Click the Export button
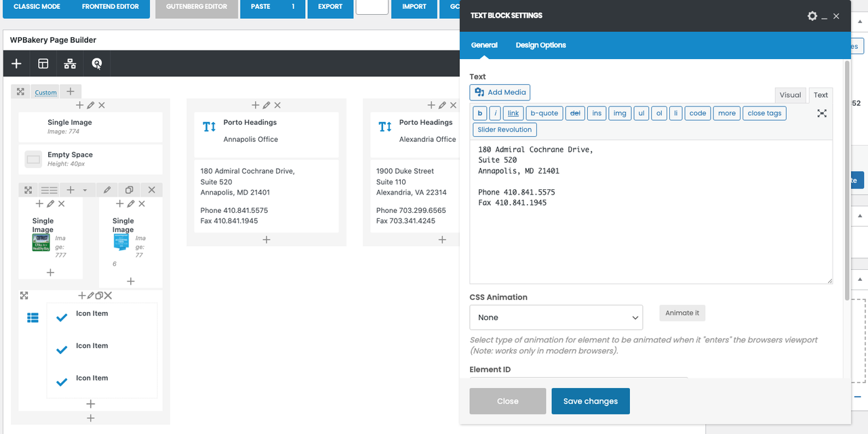The height and width of the screenshot is (434, 868). click(x=330, y=7)
